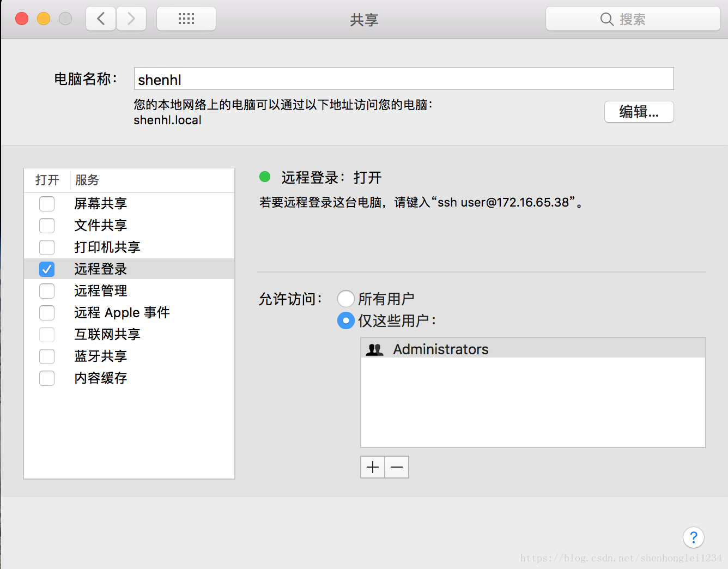Click the 服务 column header
The image size is (728, 569).
87,180
